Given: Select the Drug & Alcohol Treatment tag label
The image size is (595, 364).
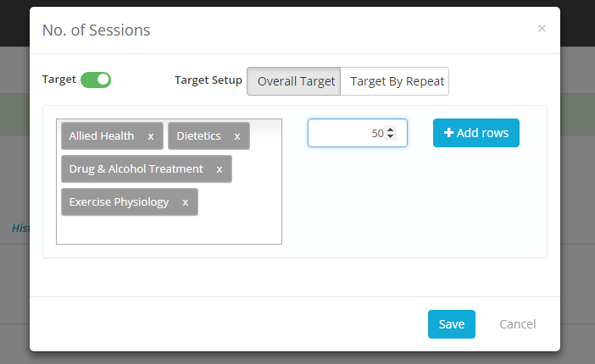Looking at the screenshot, I should 136,169.
